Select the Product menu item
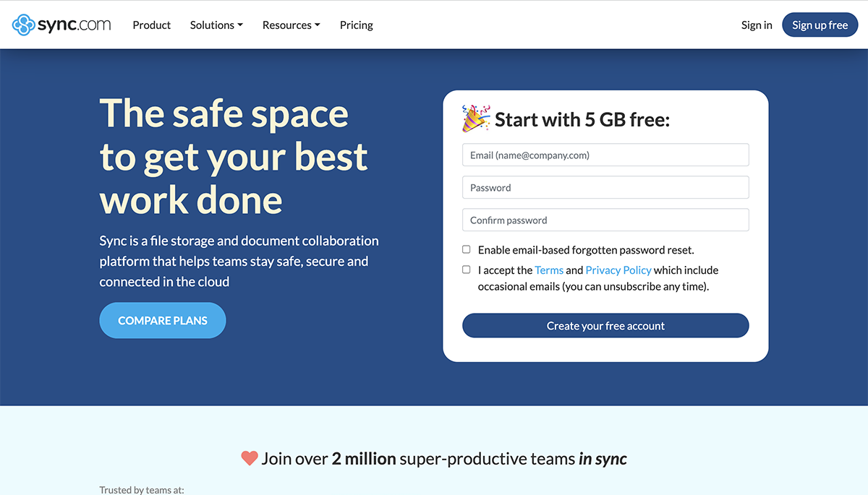868x495 pixels. coord(151,25)
